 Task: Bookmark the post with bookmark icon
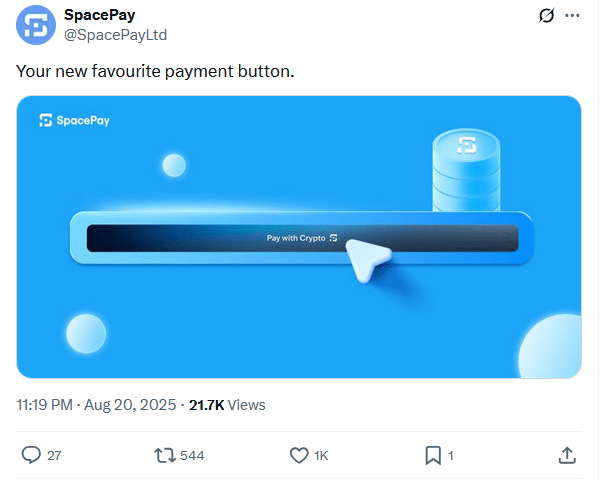[433, 455]
